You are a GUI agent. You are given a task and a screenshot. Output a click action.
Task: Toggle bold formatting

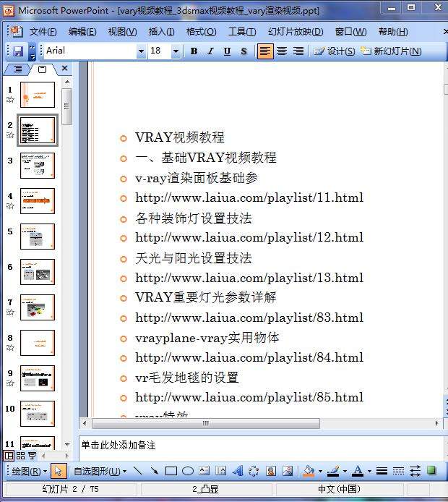tap(194, 51)
